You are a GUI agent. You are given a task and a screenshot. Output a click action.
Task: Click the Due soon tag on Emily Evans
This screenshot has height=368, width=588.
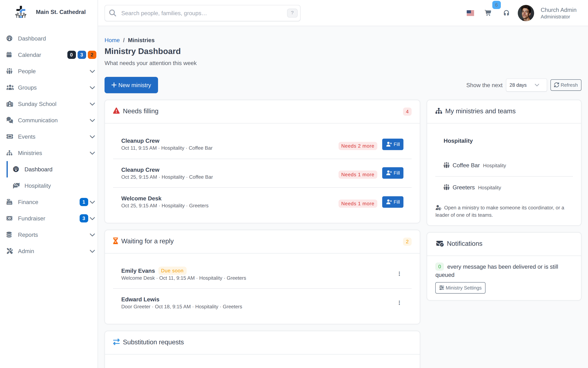172,271
